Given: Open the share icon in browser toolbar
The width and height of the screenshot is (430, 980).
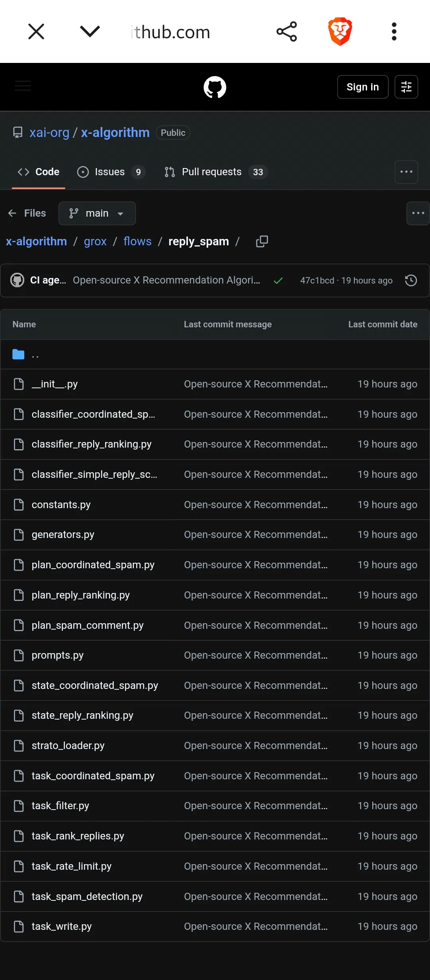Looking at the screenshot, I should click(287, 31).
